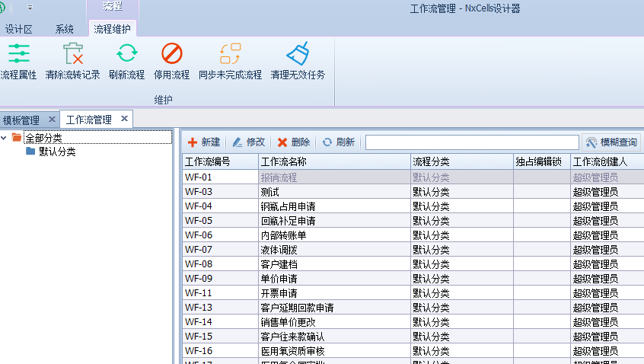Click the WF-06 number cell

tap(220, 235)
